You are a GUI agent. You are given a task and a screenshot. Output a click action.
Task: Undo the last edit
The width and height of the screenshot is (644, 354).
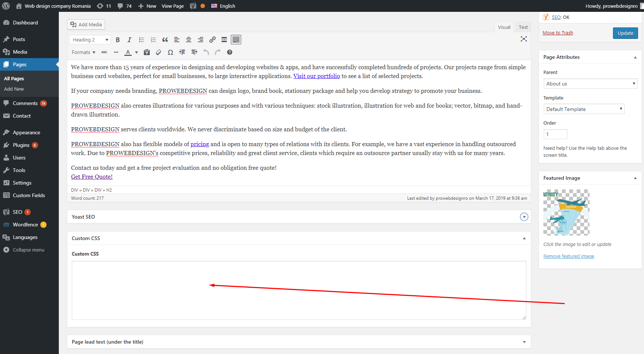(x=206, y=52)
